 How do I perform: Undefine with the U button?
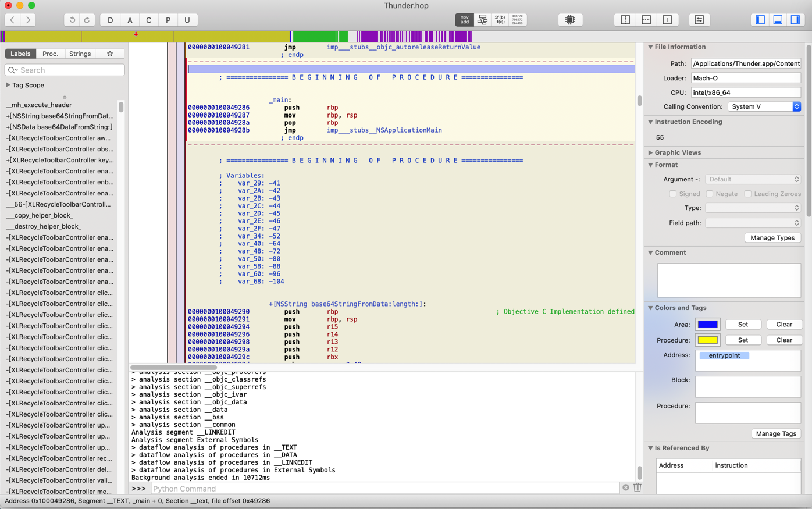[x=187, y=20]
